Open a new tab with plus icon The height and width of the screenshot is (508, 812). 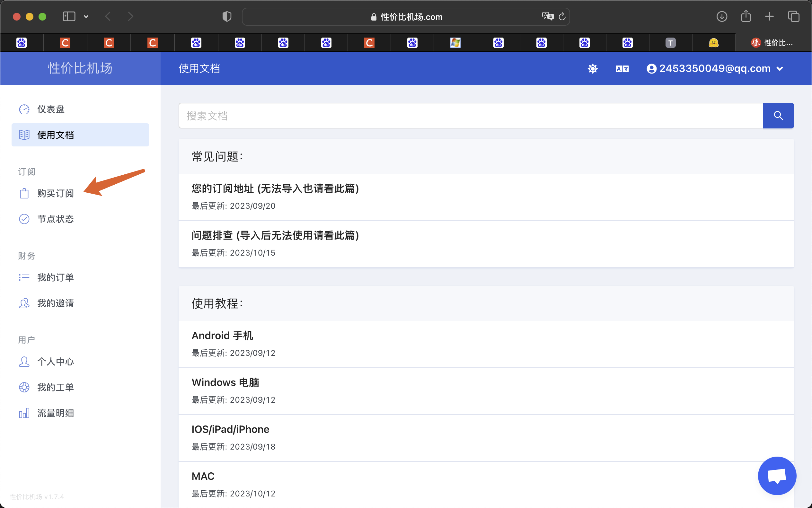click(769, 16)
